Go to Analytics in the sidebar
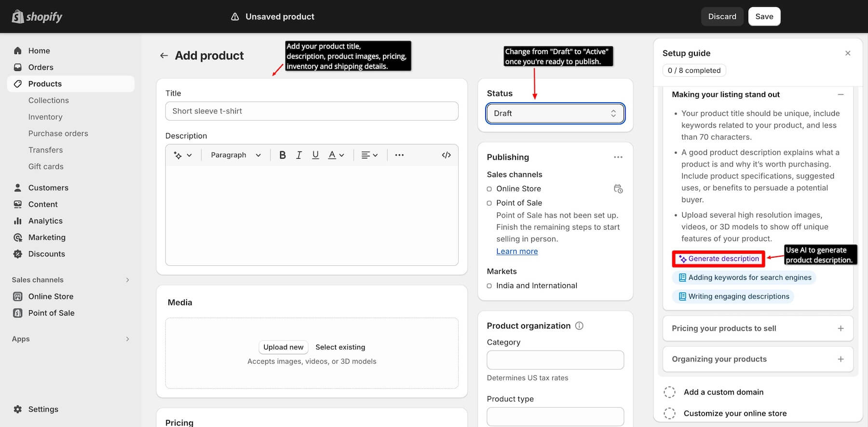868x427 pixels. pos(45,221)
